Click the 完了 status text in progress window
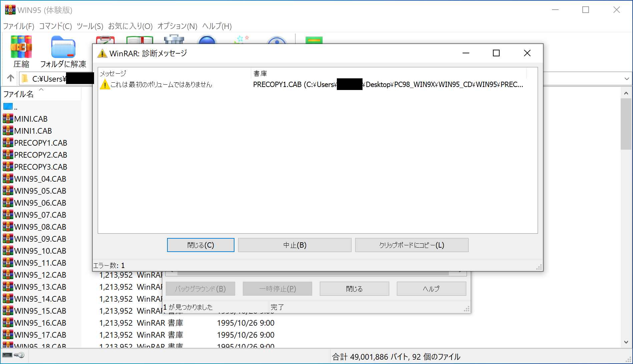Screen dimensions: 633x364 coord(277,307)
